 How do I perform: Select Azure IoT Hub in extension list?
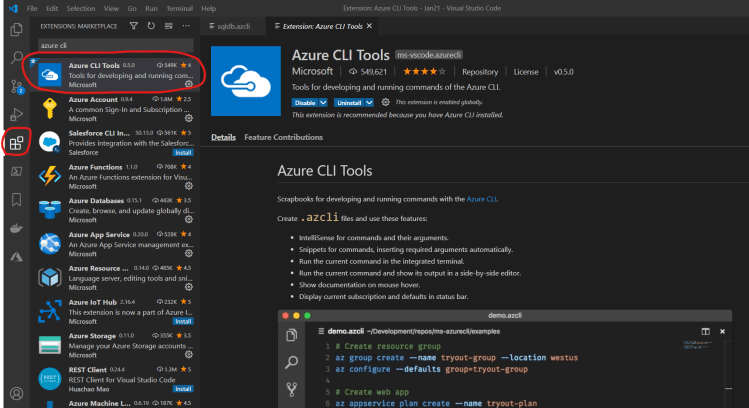(116, 311)
